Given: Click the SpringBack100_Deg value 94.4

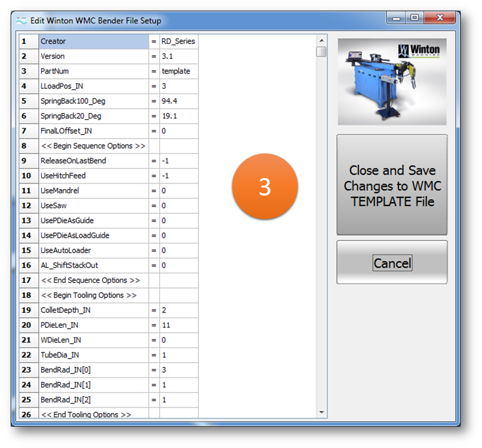Looking at the screenshot, I should pyautogui.click(x=179, y=101).
